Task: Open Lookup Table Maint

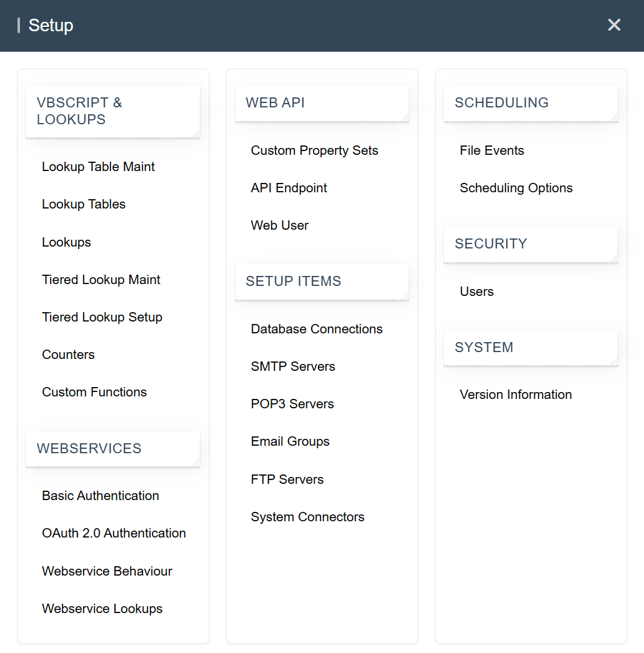Action: point(98,167)
